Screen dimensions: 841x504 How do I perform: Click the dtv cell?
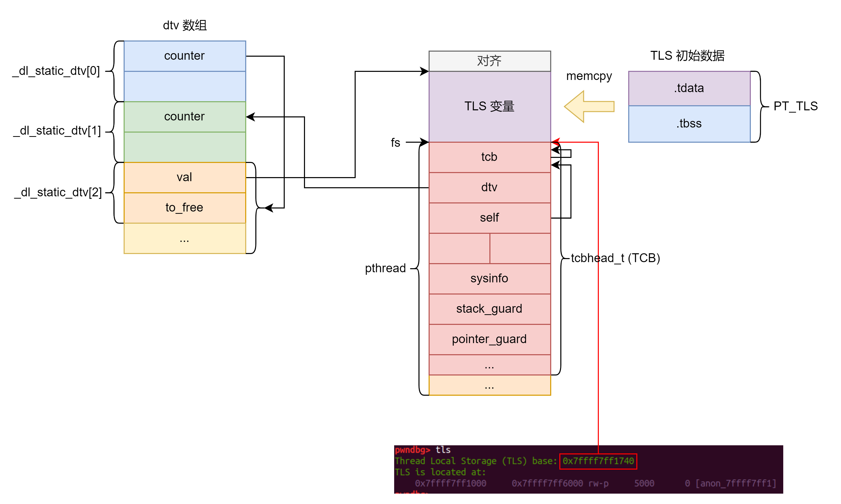[489, 187]
